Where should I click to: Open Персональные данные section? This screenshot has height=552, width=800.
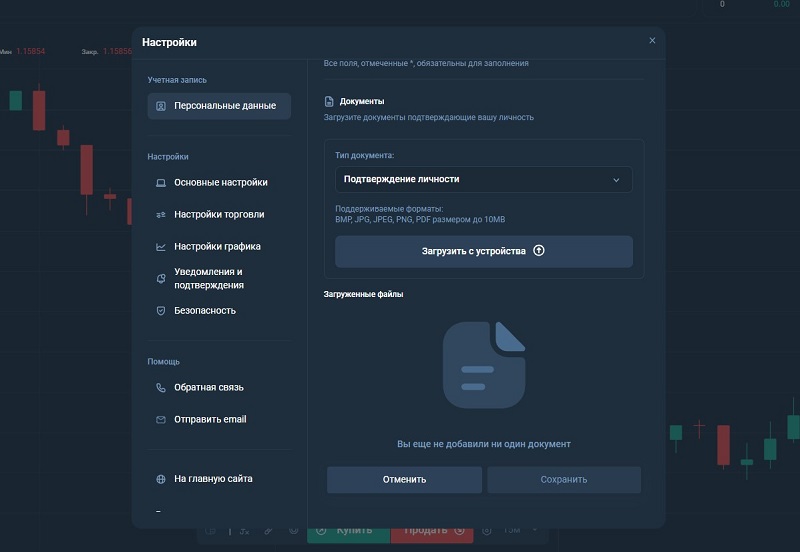click(219, 106)
